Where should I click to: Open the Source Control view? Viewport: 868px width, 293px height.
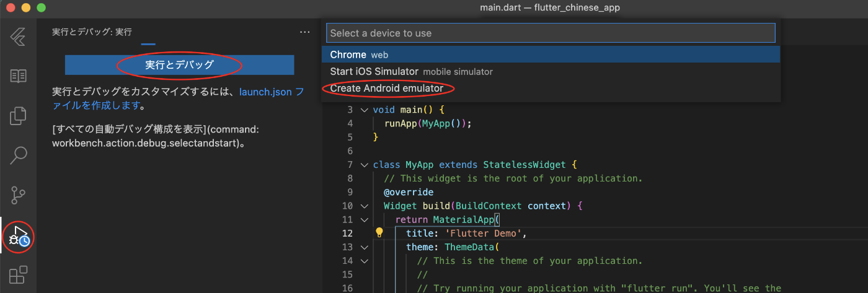pos(18,195)
